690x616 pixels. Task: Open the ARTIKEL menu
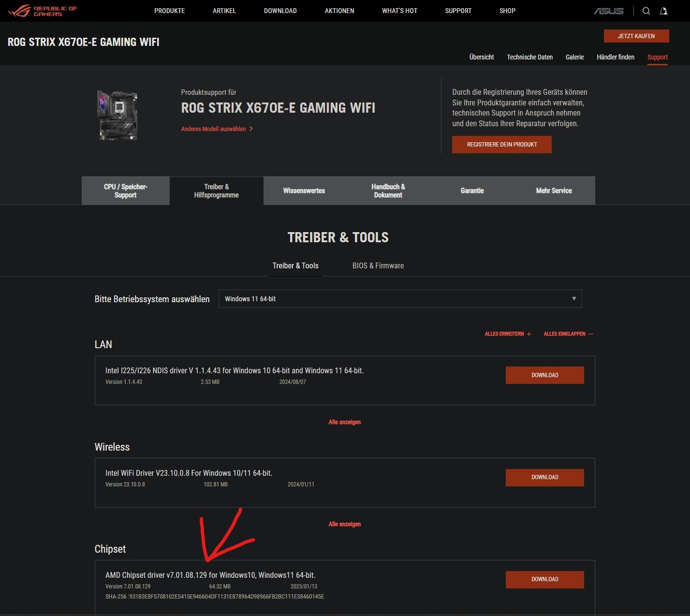tap(224, 11)
